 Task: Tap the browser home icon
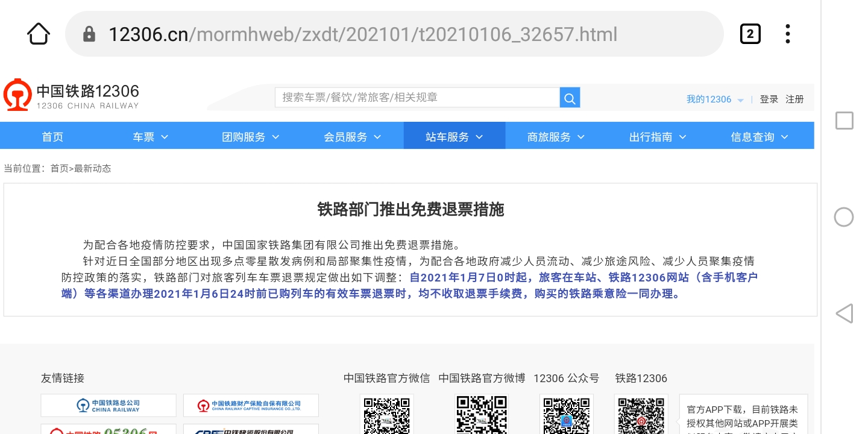pyautogui.click(x=39, y=34)
